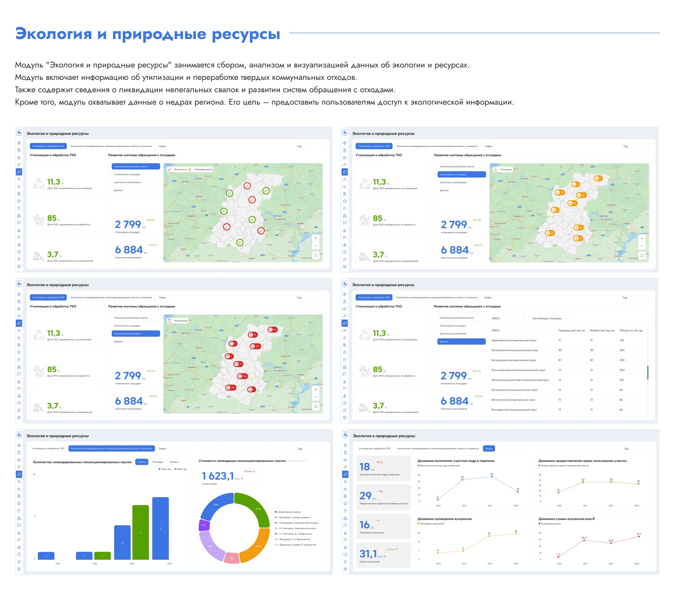Switch to the Затраты chart tab
The width and height of the screenshot is (675, 616).
(174, 462)
